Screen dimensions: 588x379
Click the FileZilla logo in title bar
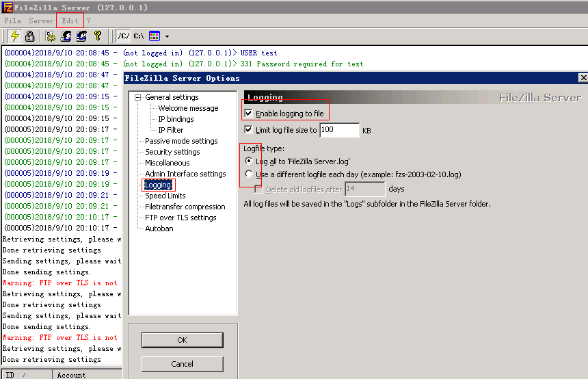coord(7,7)
